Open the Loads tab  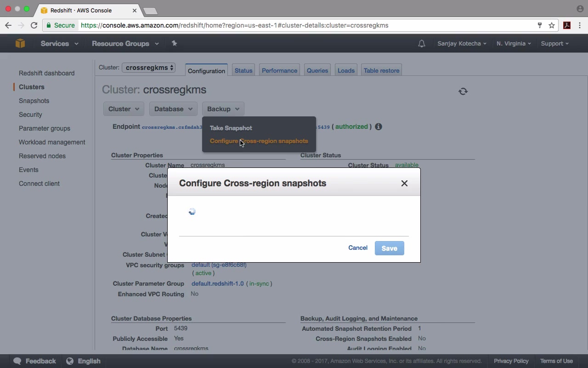(x=346, y=70)
